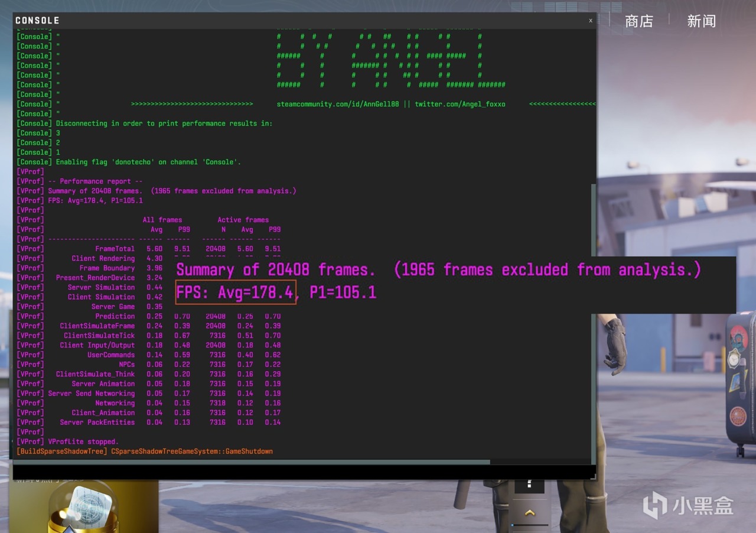Select the 'UserCommands' row label

pos(111,355)
